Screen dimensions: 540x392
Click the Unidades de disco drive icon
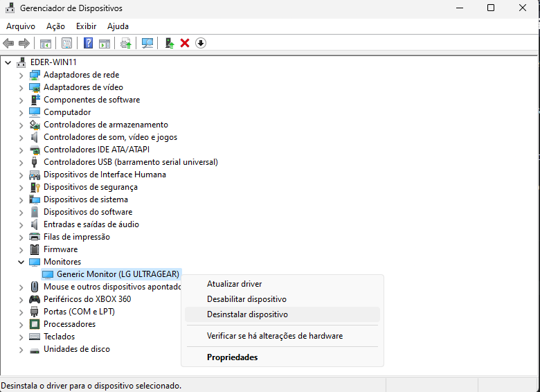point(35,350)
